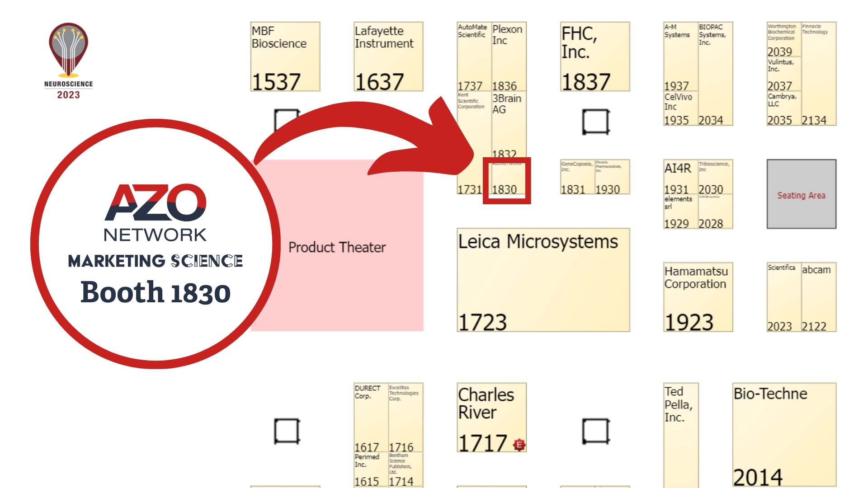Image resolution: width=868 pixels, height=488 pixels.
Task: Select Vulintus, Inc. booth 2037
Action: click(x=783, y=74)
